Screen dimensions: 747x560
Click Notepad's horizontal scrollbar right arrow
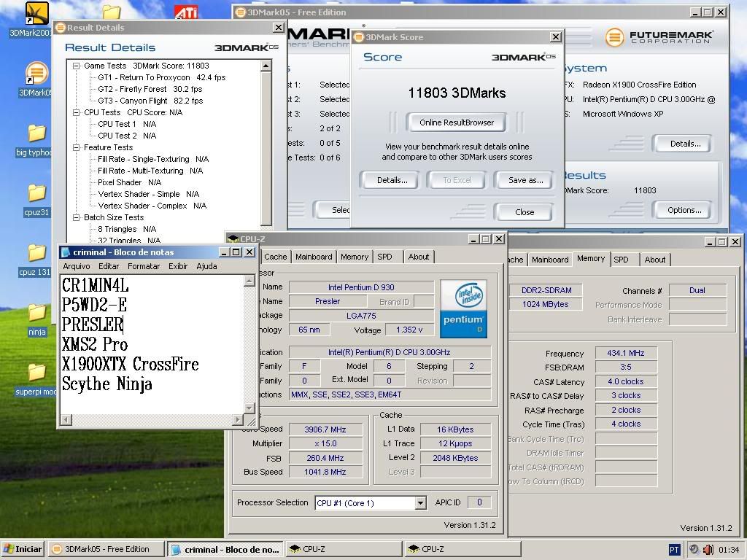(x=238, y=419)
